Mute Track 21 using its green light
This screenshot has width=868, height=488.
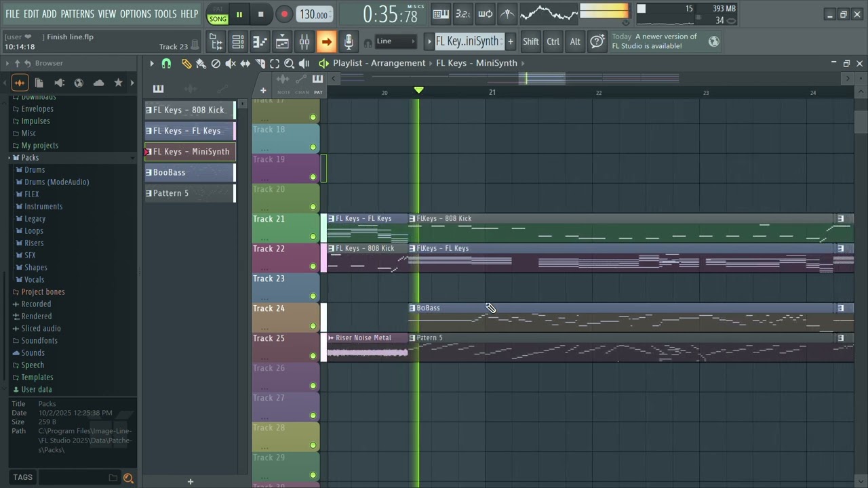pos(313,237)
